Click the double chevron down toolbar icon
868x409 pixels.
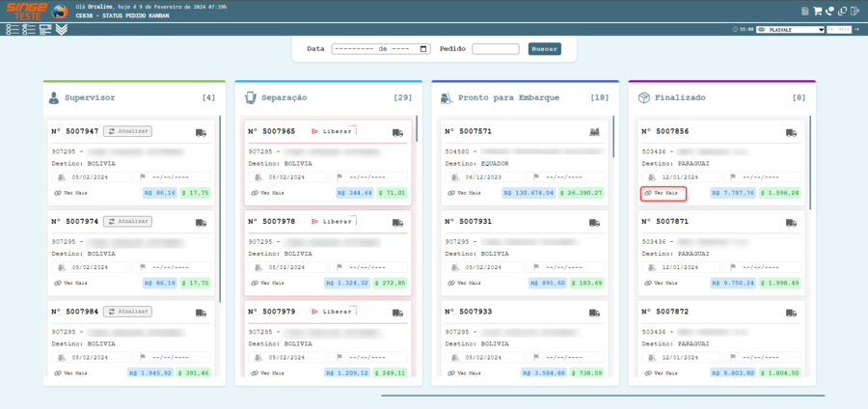coord(62,30)
